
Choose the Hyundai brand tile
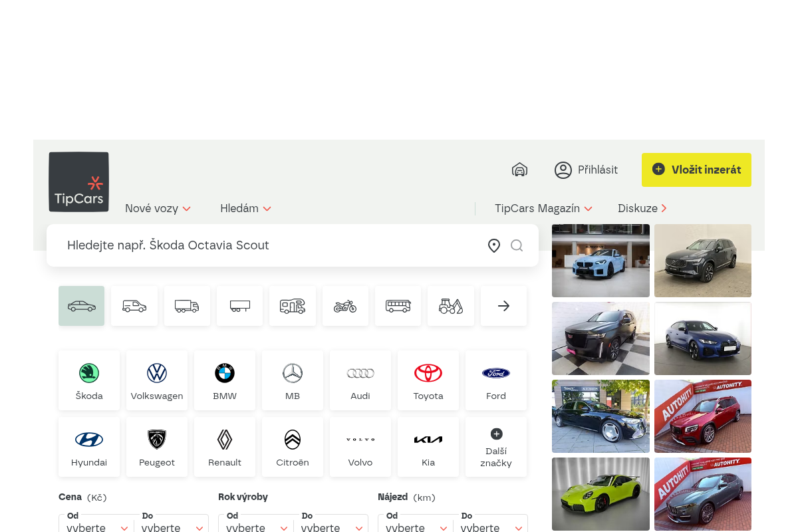pos(89,447)
